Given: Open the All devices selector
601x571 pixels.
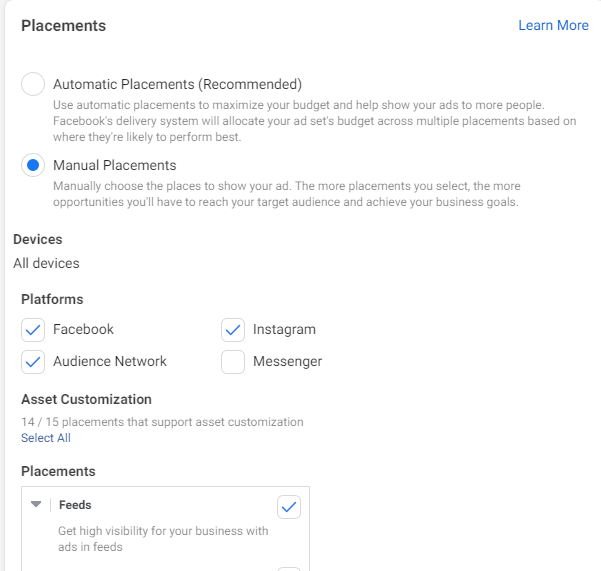Looking at the screenshot, I should [46, 264].
